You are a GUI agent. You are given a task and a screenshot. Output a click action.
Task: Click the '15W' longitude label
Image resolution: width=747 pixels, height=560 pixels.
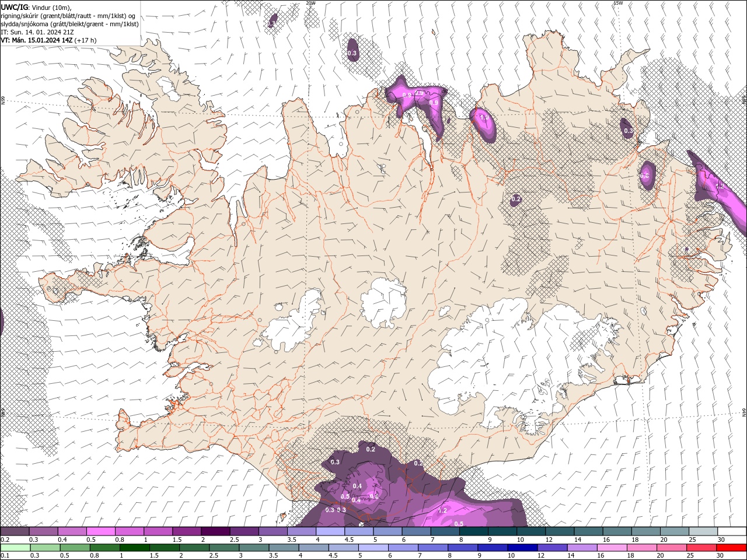(619, 3)
